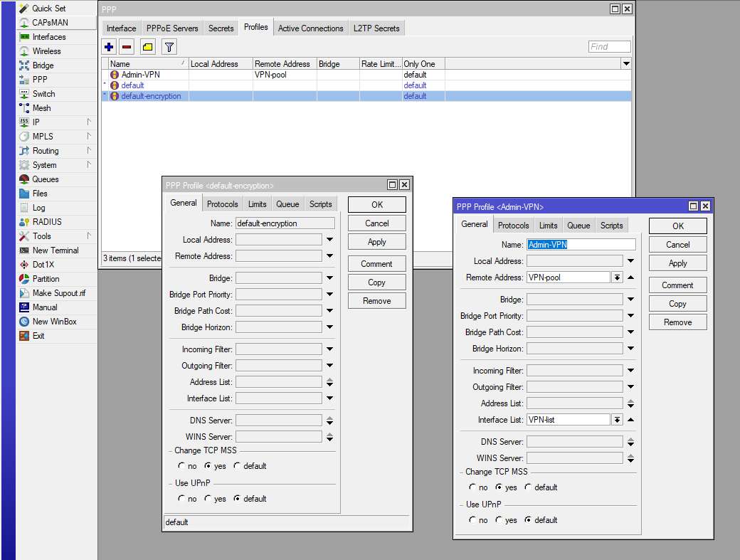Open CAPsMAN in the sidebar
Image resolution: width=740 pixels, height=560 pixels.
pos(50,23)
